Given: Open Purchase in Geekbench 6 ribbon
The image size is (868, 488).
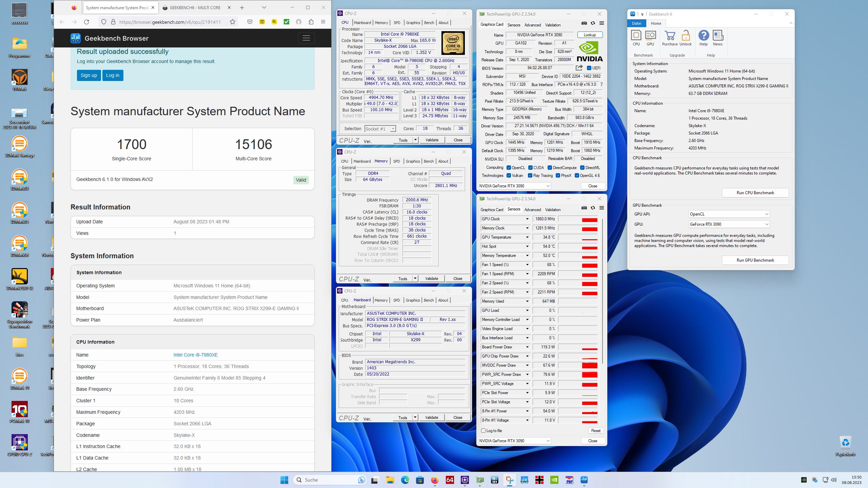Looking at the screenshot, I should (x=670, y=38).
